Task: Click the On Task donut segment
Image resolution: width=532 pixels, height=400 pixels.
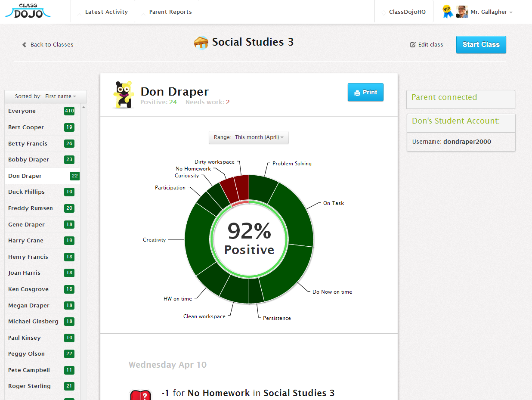Action: (x=294, y=215)
